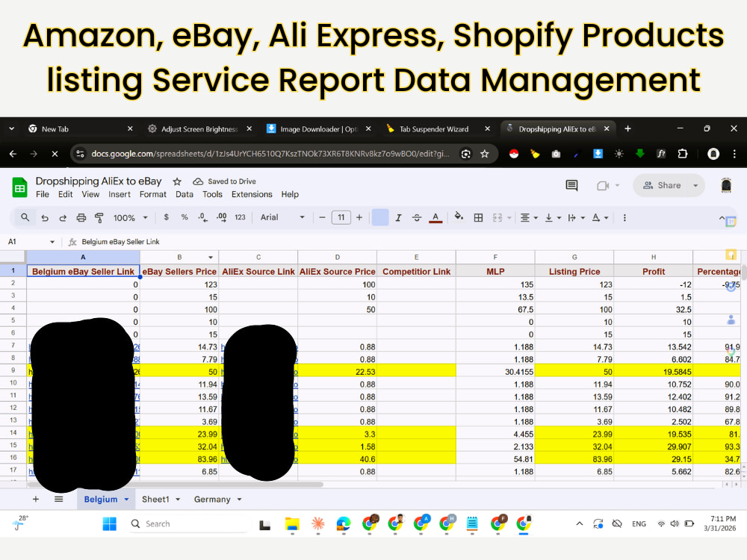Activate the paint format tool

point(99,217)
